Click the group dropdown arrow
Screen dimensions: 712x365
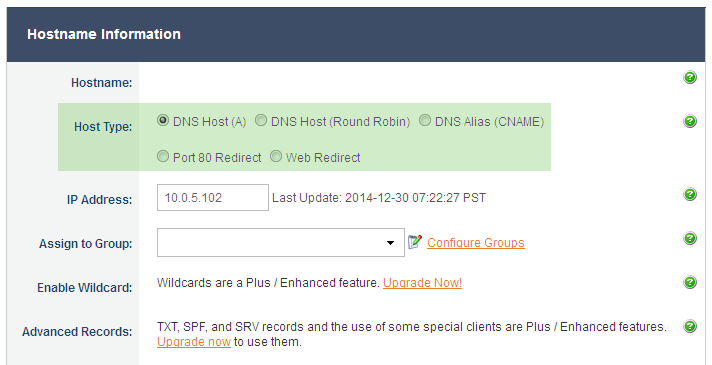coord(390,243)
